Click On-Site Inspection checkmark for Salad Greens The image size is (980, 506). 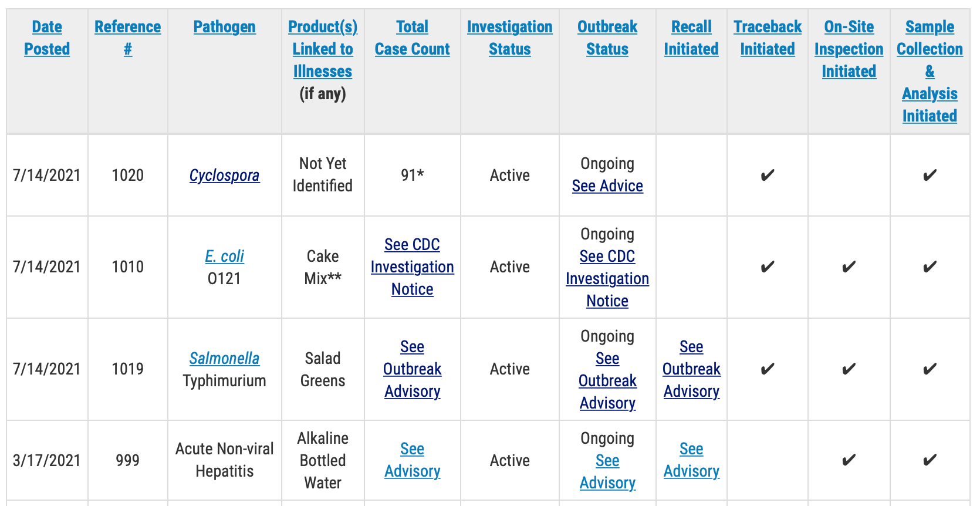849,369
